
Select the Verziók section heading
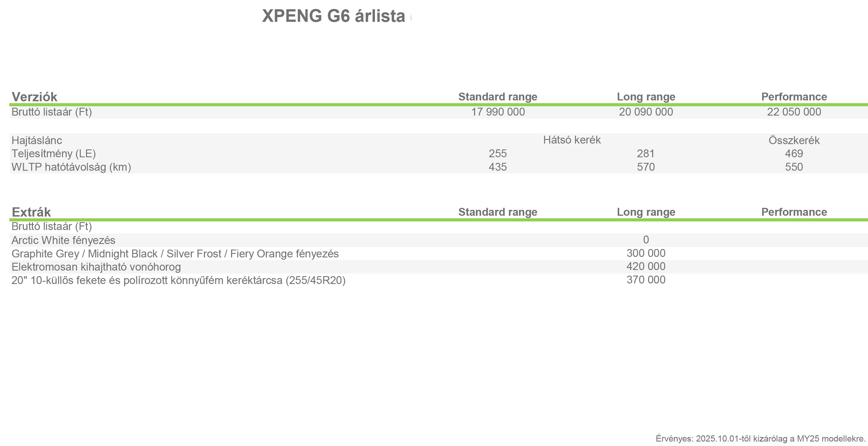(x=34, y=97)
